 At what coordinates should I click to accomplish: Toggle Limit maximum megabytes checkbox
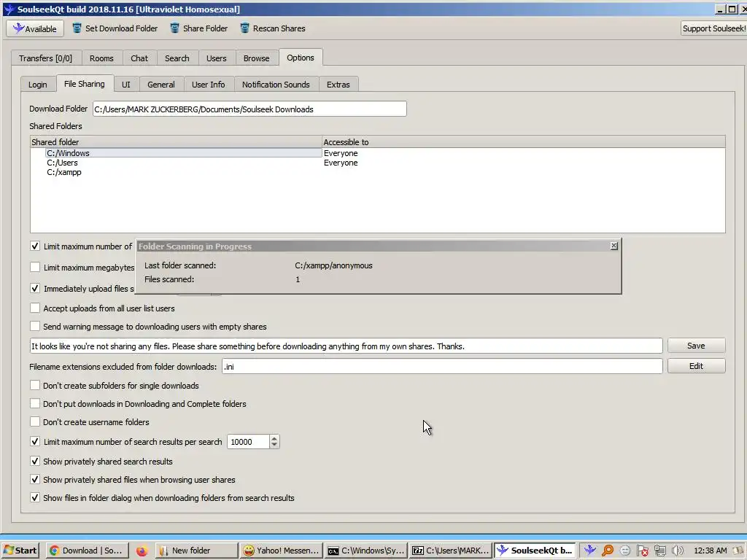click(35, 267)
